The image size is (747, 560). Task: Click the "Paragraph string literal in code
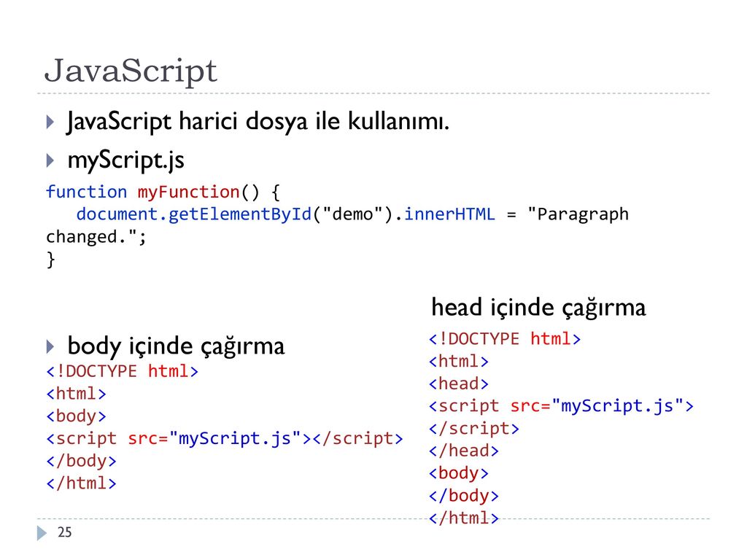pyautogui.click(x=578, y=215)
